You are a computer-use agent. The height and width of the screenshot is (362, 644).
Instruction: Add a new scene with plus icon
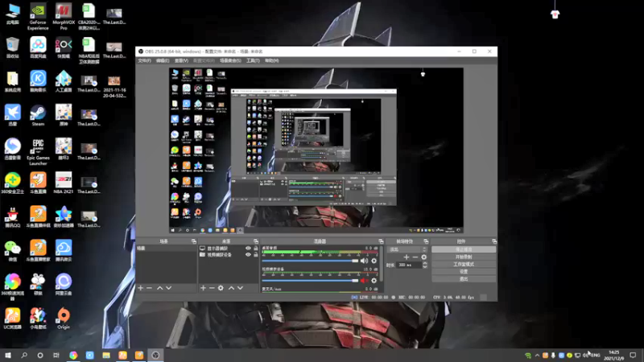pyautogui.click(x=140, y=288)
